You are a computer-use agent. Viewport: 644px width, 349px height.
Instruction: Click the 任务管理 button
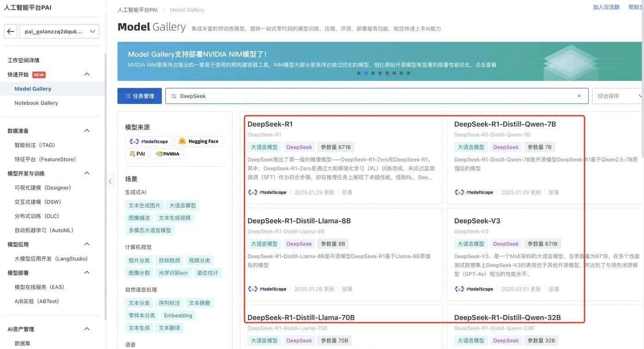point(140,96)
